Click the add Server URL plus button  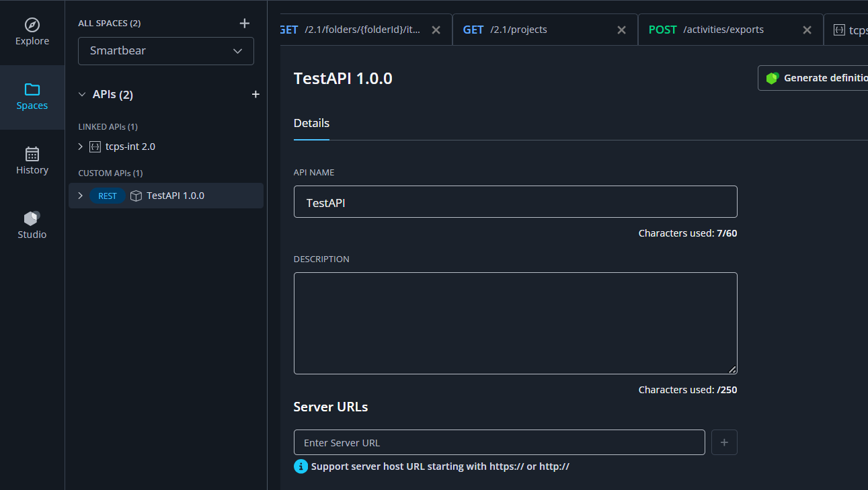click(724, 442)
